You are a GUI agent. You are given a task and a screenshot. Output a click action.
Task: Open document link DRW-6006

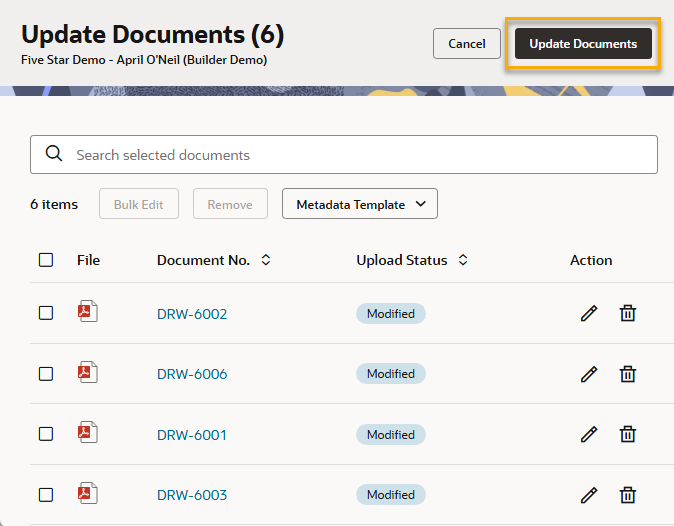pos(192,374)
